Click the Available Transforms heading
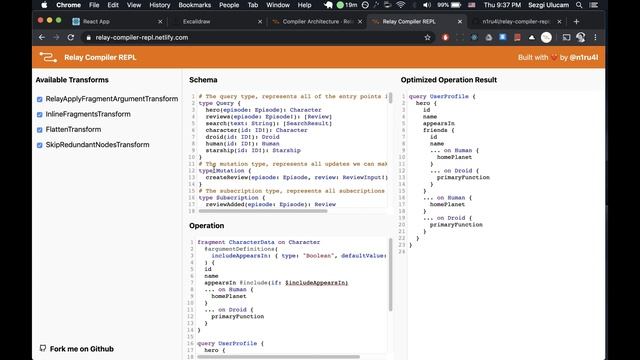Screen dimensions: 640x360 point(72,80)
